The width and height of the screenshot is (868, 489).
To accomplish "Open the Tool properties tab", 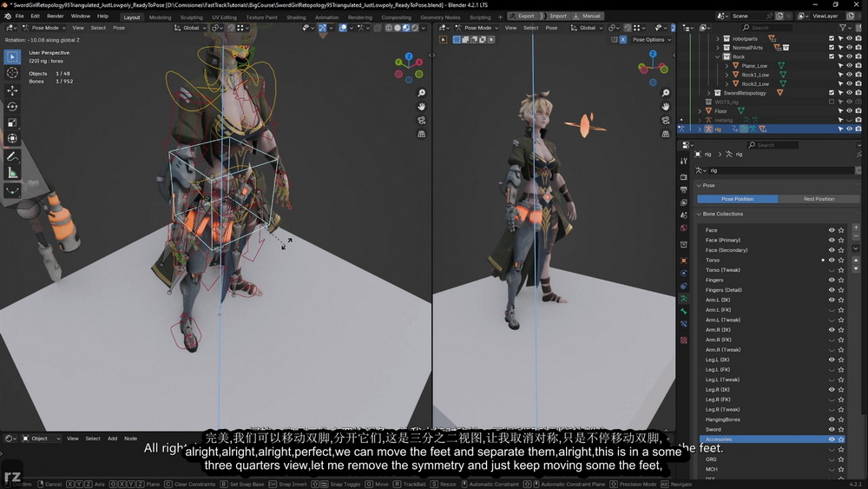I will pyautogui.click(x=684, y=161).
